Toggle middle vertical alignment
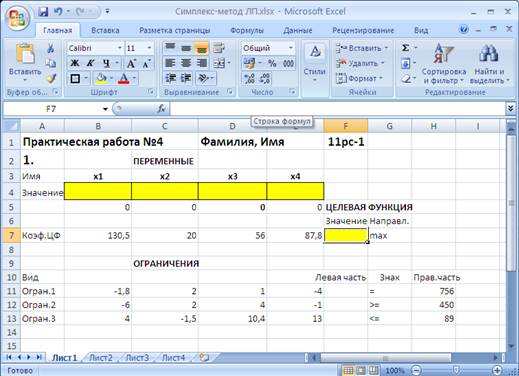This screenshot has height=376, width=519. coord(186,48)
